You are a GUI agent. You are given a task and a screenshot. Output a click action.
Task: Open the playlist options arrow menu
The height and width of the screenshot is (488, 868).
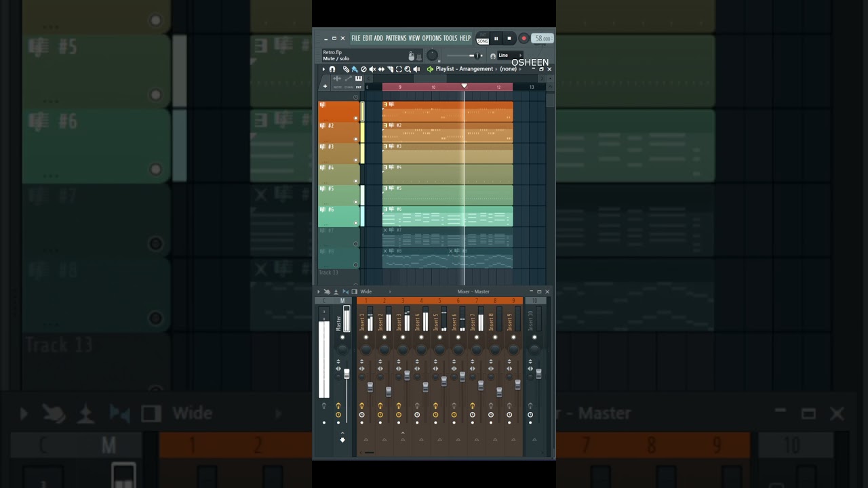click(x=323, y=69)
